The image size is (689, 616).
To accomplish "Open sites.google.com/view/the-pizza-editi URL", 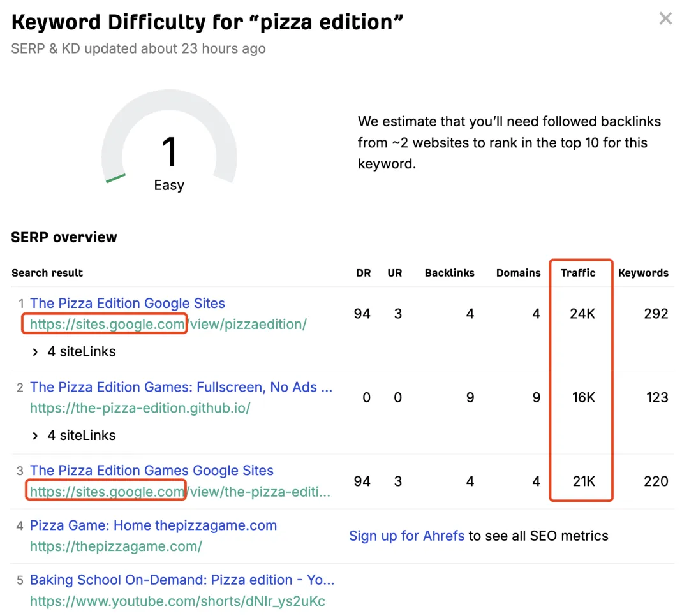I will (x=180, y=492).
